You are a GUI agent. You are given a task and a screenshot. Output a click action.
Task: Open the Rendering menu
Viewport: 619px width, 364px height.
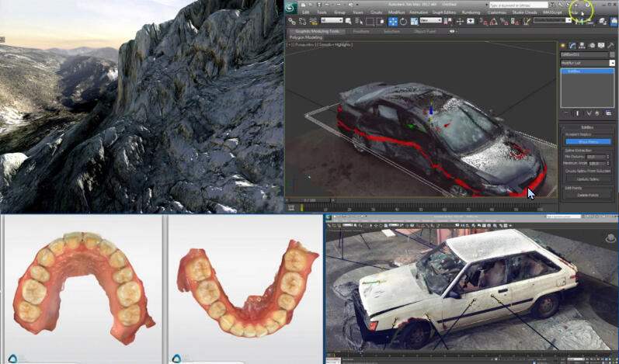click(470, 12)
